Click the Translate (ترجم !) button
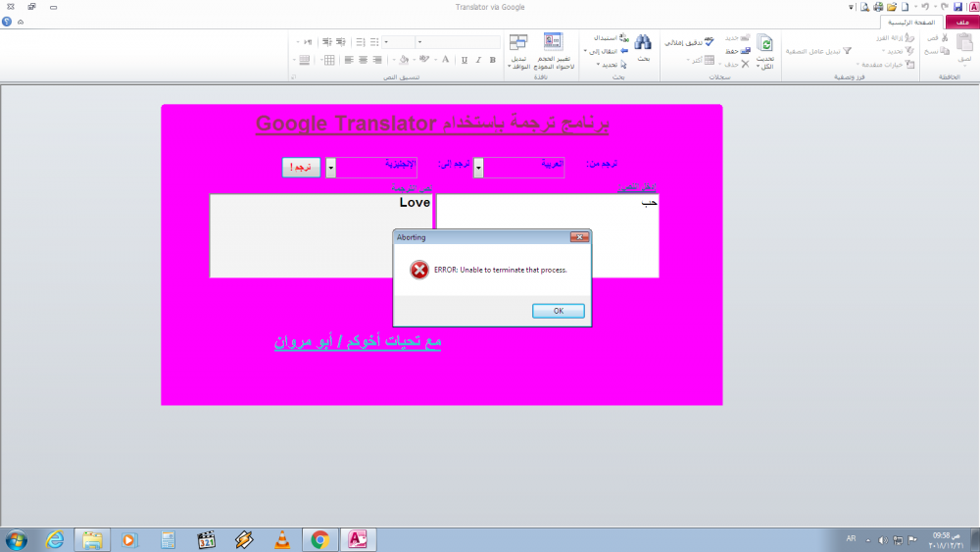Image resolution: width=980 pixels, height=552 pixels. tap(301, 167)
